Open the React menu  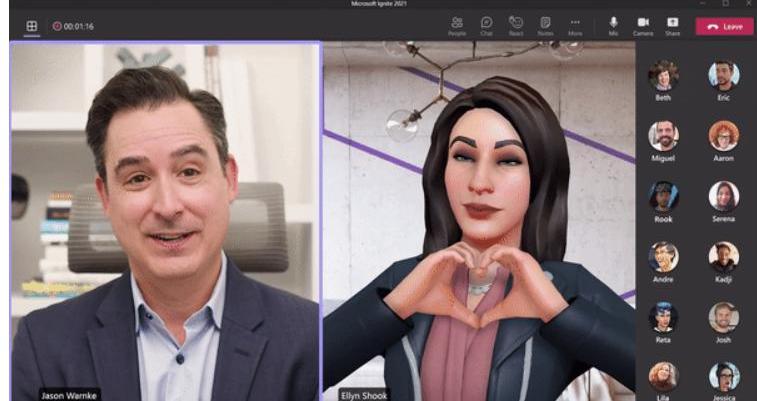(516, 26)
